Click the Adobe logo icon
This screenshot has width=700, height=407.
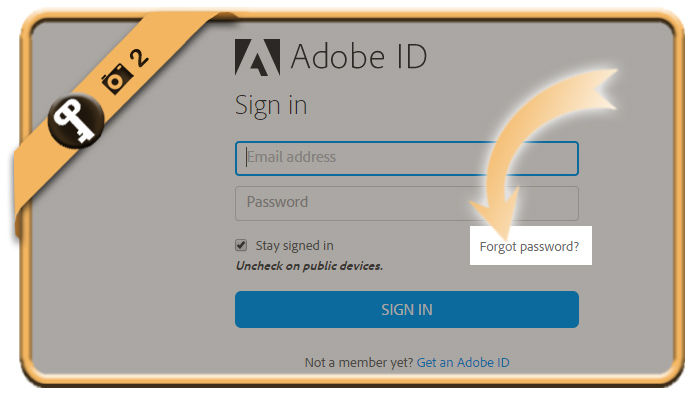[258, 57]
